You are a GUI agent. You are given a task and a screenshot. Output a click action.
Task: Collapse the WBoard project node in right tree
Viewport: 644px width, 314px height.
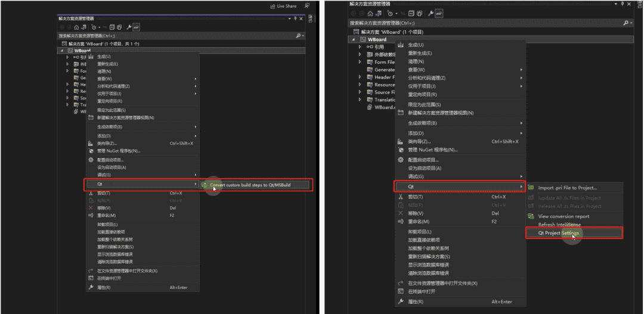[x=353, y=39]
